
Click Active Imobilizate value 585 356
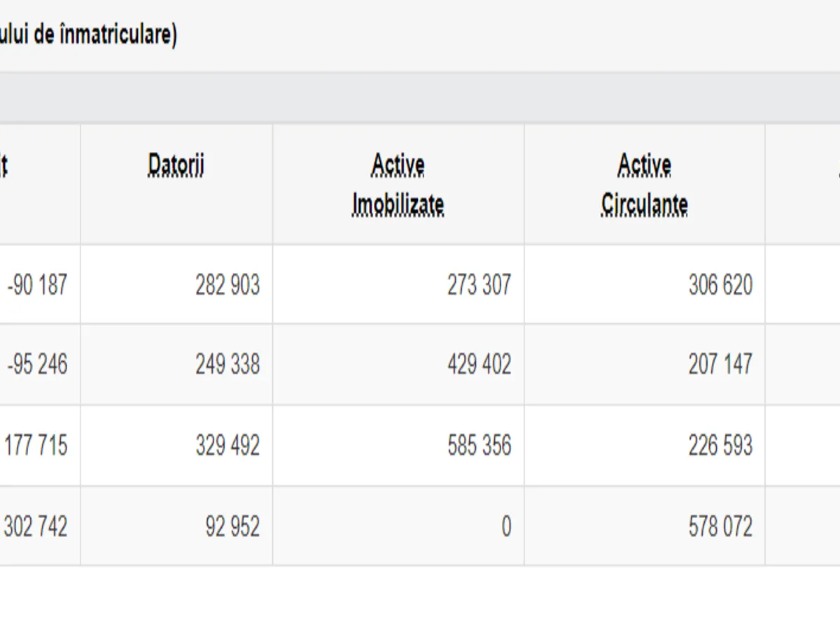pyautogui.click(x=479, y=445)
